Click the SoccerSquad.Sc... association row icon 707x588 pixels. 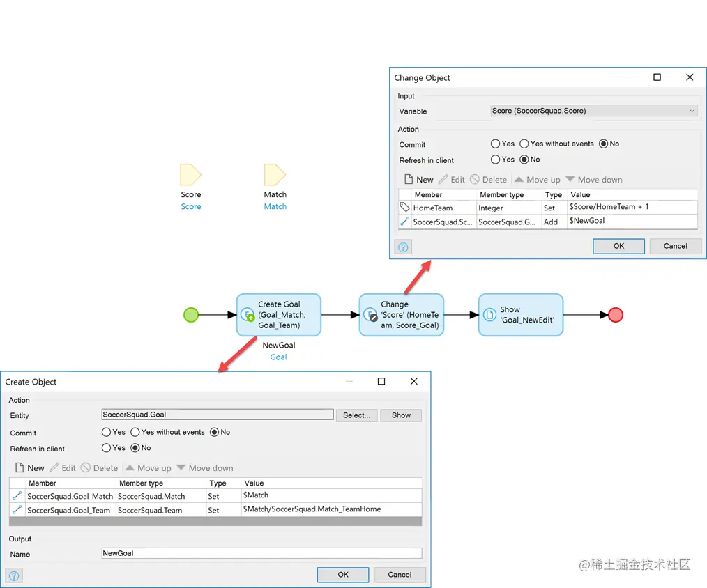coord(404,222)
